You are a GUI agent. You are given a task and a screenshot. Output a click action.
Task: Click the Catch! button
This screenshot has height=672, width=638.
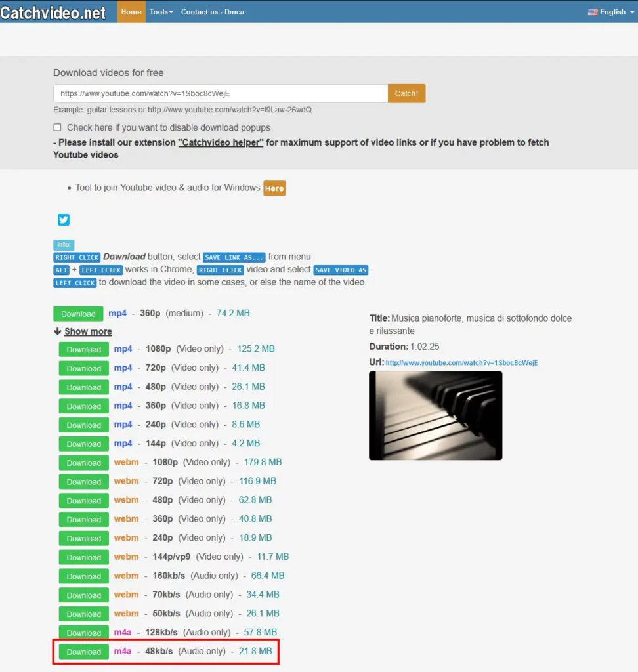point(406,93)
